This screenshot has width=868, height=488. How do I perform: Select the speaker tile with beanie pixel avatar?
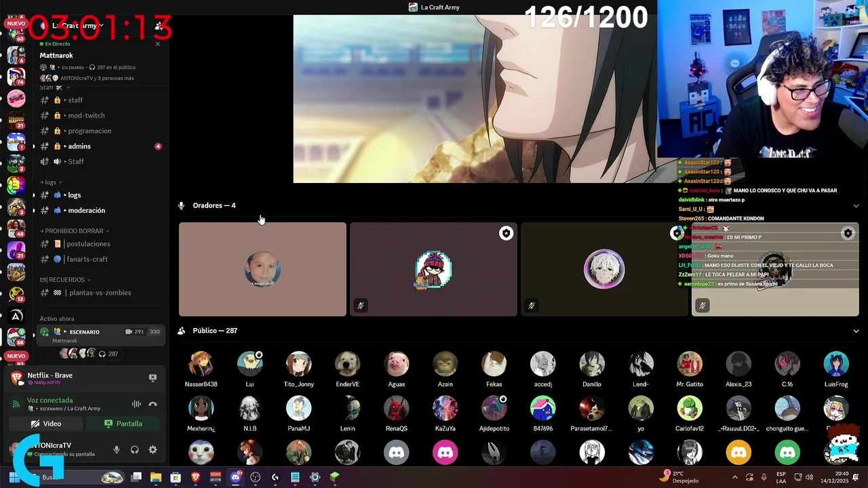click(433, 269)
